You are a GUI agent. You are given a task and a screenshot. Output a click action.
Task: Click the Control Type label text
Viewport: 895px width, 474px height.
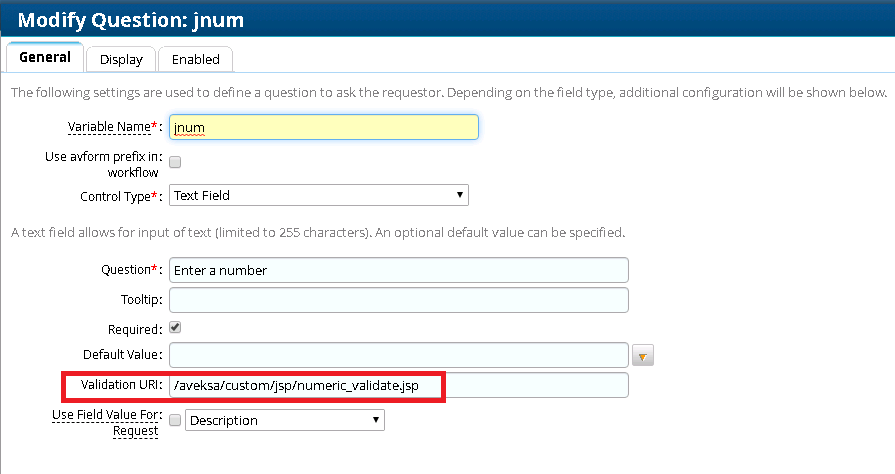(x=118, y=196)
